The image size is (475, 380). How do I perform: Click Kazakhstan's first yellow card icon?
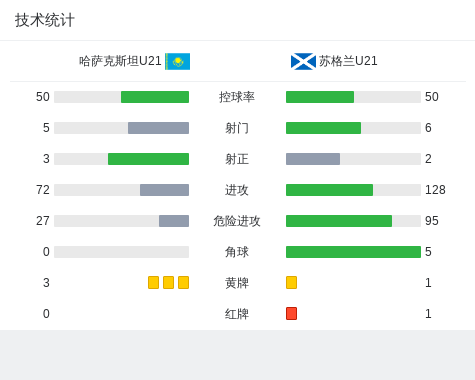pyautogui.click(x=153, y=282)
